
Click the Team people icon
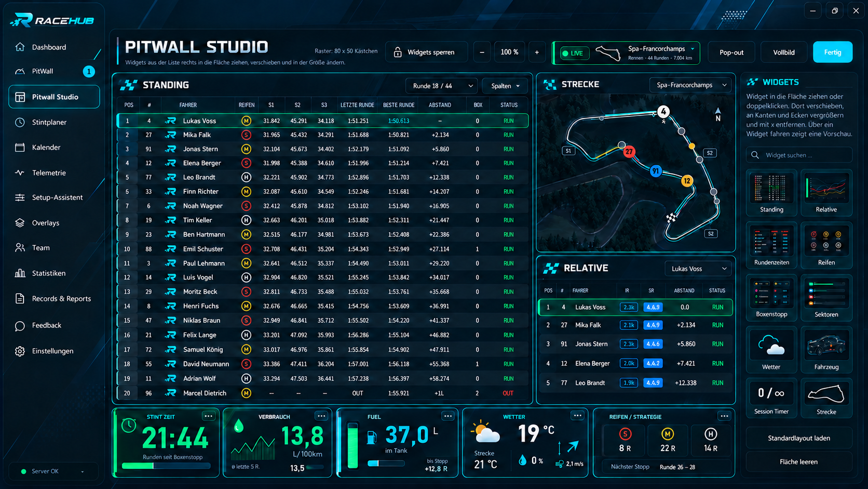(20, 248)
